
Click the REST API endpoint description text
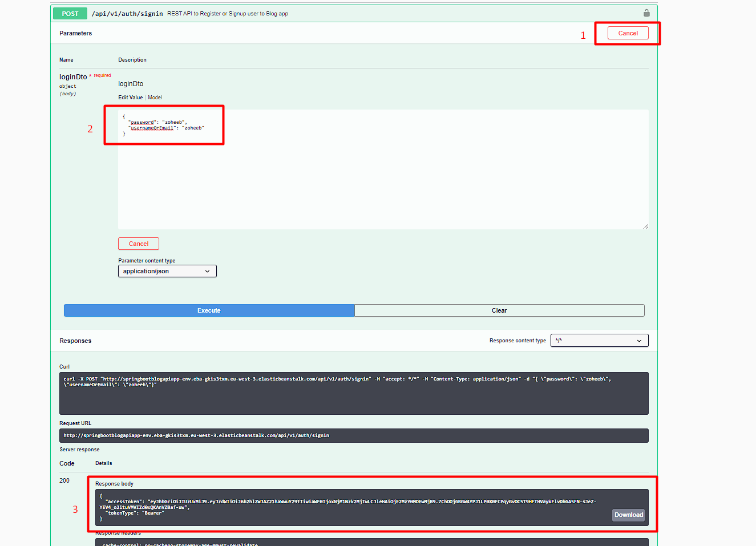tap(227, 14)
